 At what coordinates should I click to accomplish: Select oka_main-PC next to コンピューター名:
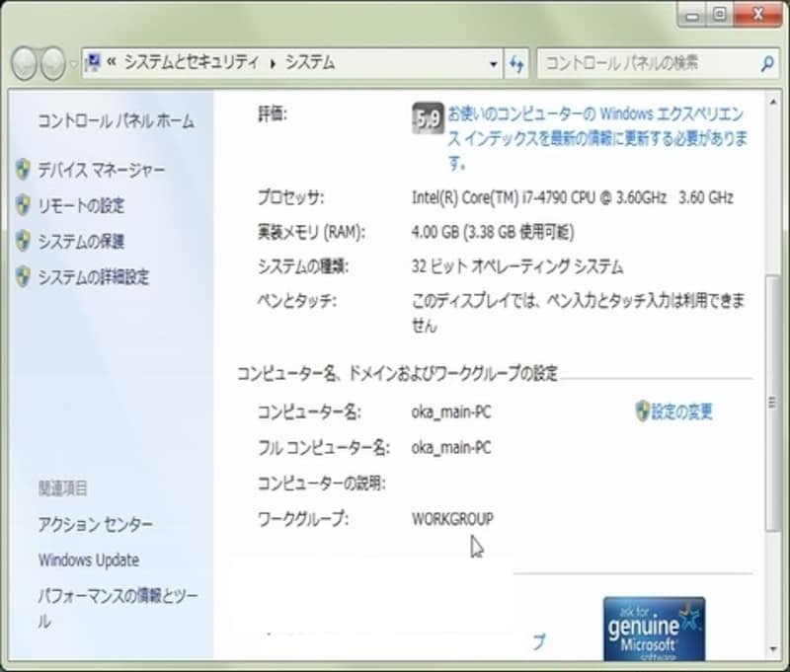click(451, 412)
